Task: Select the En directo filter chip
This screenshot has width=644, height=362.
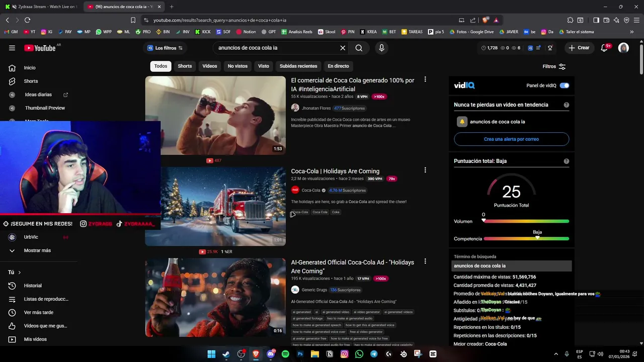Action: (338, 66)
